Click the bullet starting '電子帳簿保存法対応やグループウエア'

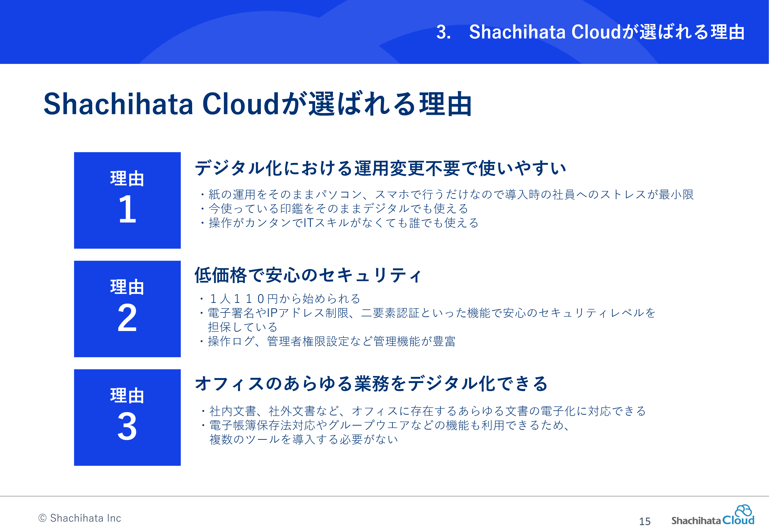[385, 425]
